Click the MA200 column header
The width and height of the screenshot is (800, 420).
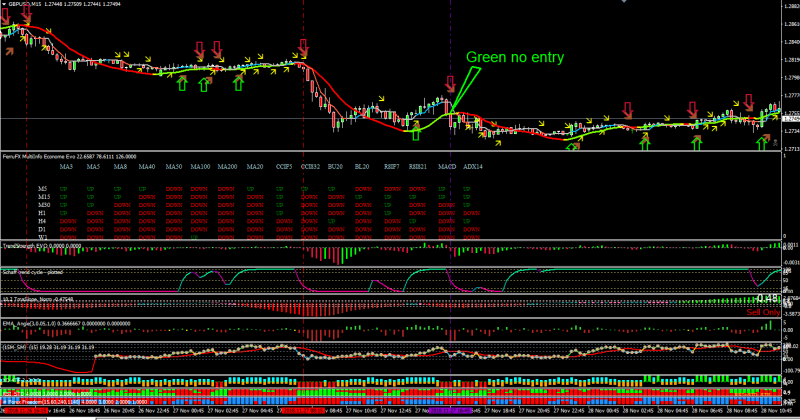tap(228, 166)
